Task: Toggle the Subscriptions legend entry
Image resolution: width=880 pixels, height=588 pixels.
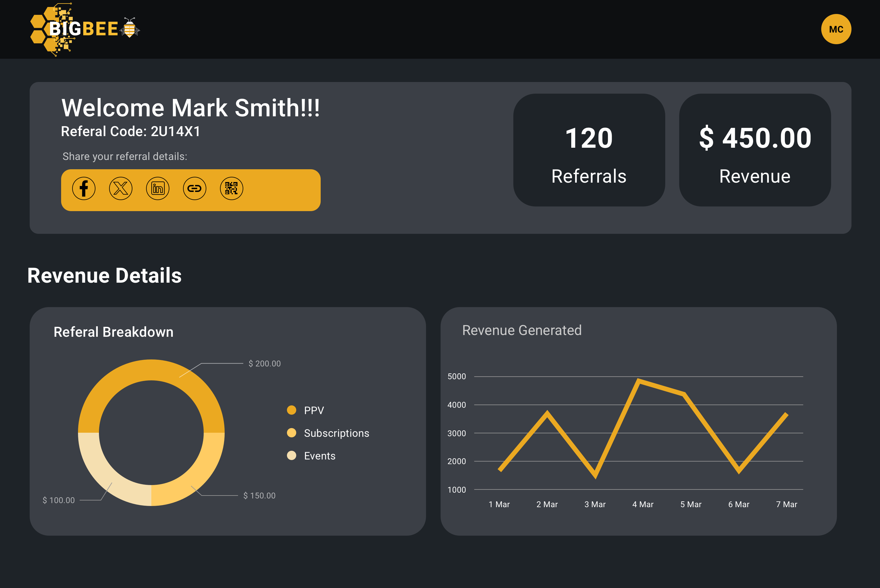Action: click(x=336, y=433)
